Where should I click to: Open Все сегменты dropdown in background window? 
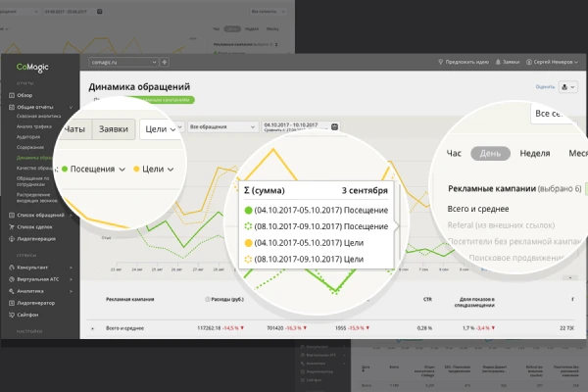pos(269,12)
